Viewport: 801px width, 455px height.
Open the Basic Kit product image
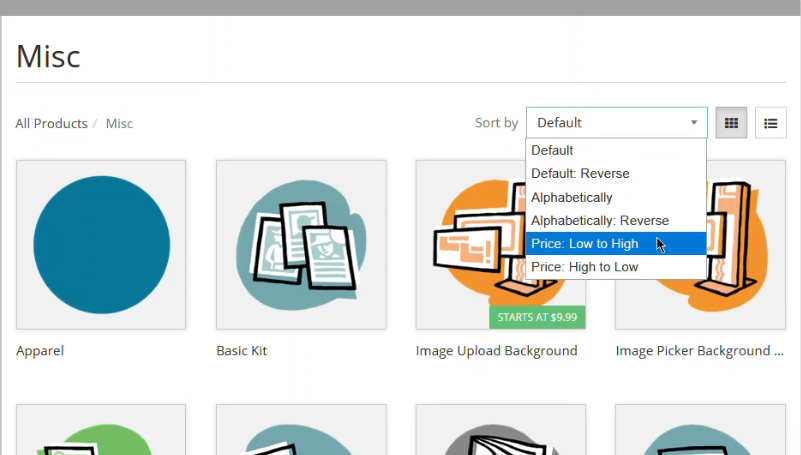click(x=301, y=245)
